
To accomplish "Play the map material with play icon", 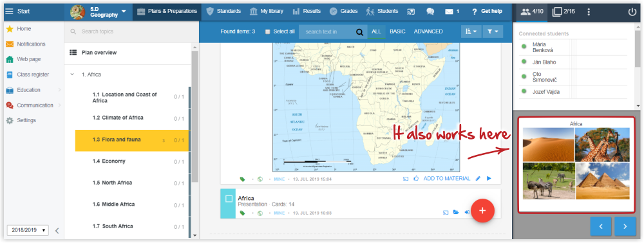I will pos(489,179).
